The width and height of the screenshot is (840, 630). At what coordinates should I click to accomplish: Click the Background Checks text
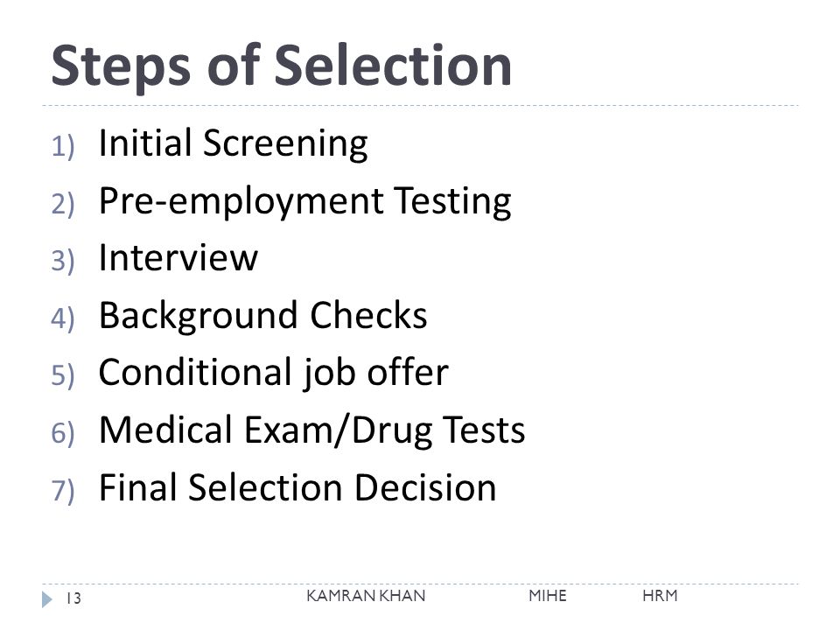(263, 315)
